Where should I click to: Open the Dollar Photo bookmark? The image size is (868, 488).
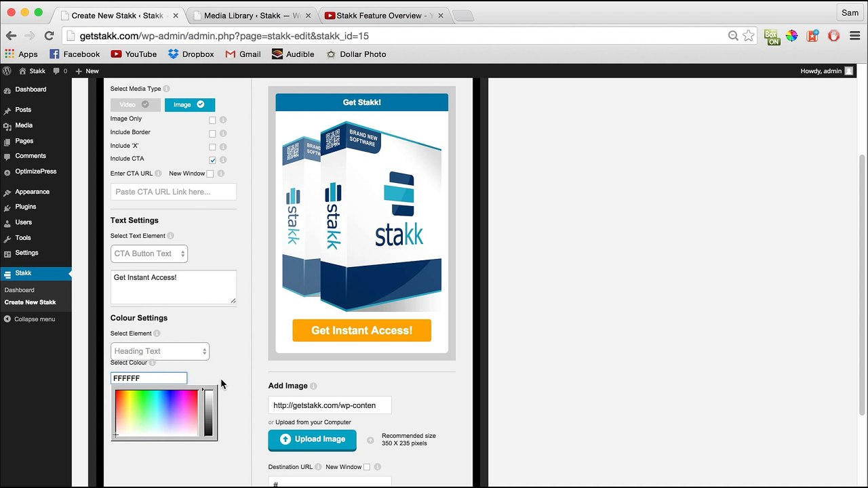point(356,54)
